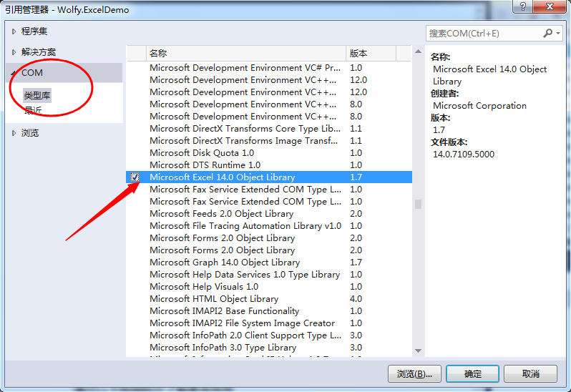This screenshot has height=392, width=571.
Task: Select Microsoft HTML Object Library row
Action: 269,299
